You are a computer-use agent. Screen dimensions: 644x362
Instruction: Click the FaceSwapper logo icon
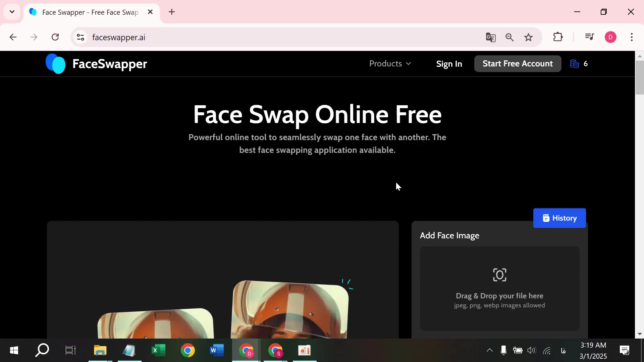pos(55,64)
